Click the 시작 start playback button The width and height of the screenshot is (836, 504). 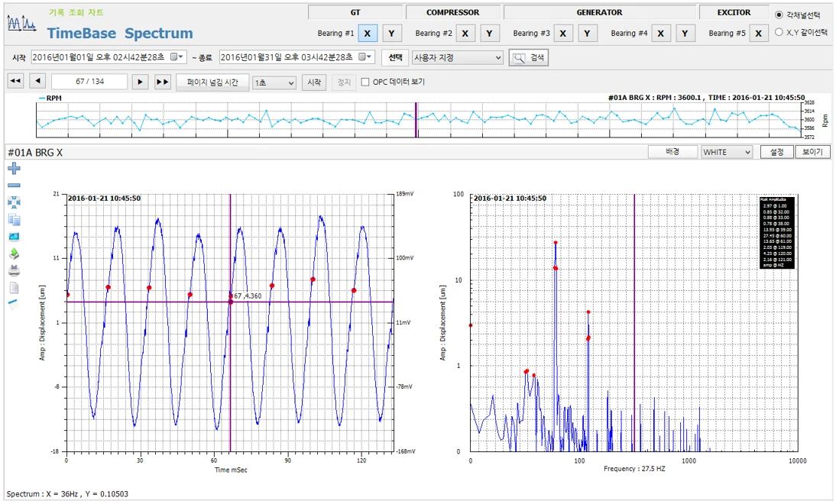pyautogui.click(x=314, y=82)
